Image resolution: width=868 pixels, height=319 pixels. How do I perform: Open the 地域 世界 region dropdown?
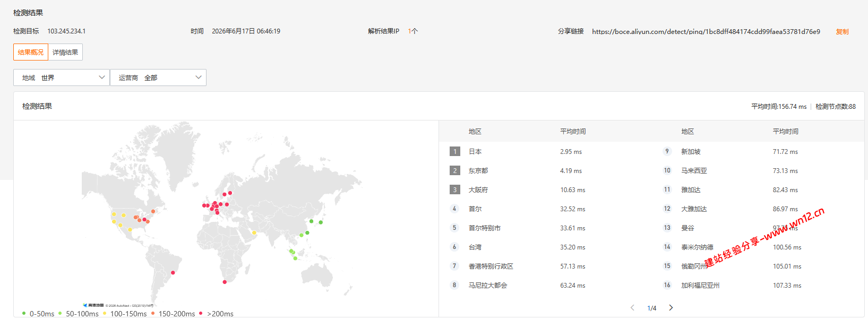pyautogui.click(x=62, y=77)
